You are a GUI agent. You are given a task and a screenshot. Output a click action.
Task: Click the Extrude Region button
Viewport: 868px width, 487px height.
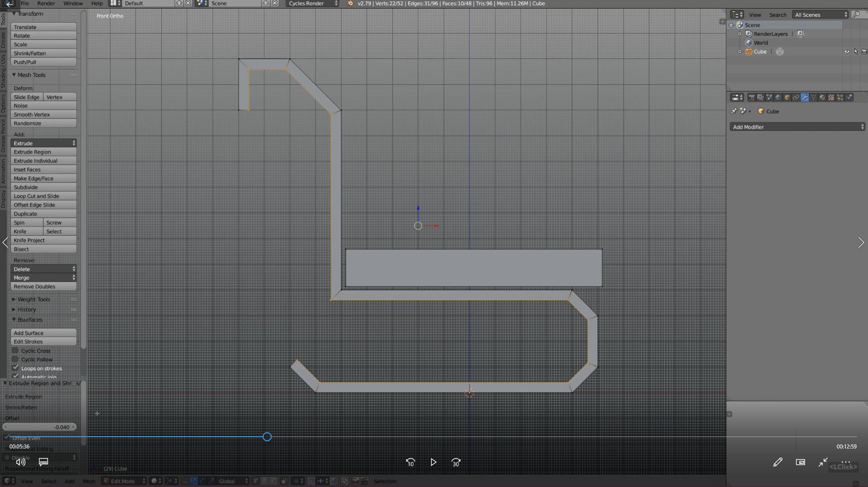[43, 152]
